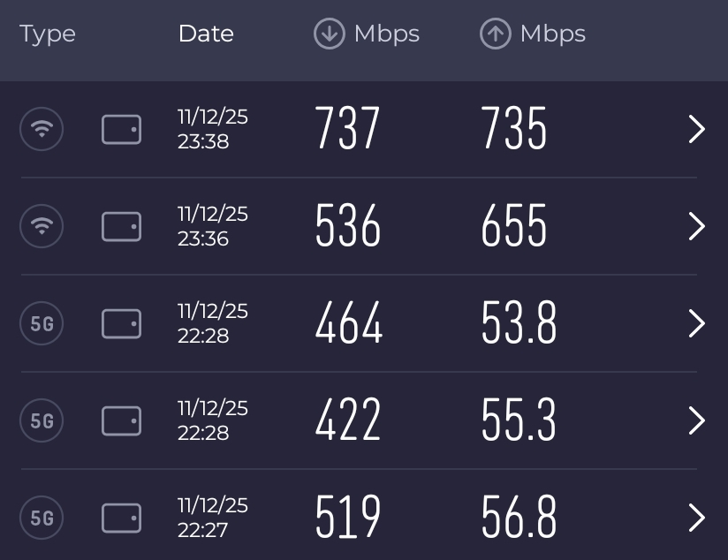Click the device icon in the 23:36 row
Viewport: 728px width, 560px height.
click(x=121, y=227)
